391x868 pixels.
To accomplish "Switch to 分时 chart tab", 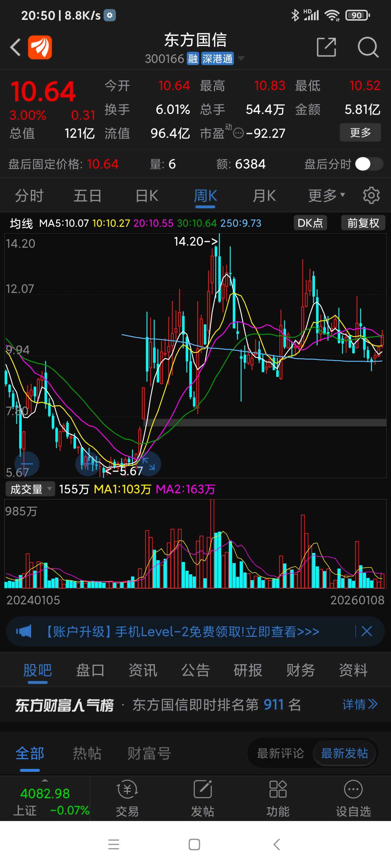I will [29, 196].
